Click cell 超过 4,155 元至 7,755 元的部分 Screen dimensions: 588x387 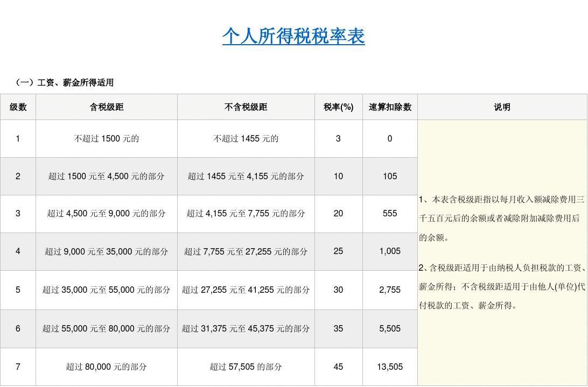(246, 214)
